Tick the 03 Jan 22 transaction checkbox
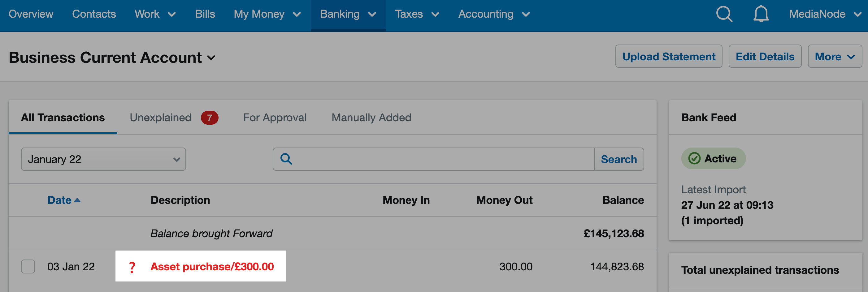The width and height of the screenshot is (868, 292). point(28,266)
